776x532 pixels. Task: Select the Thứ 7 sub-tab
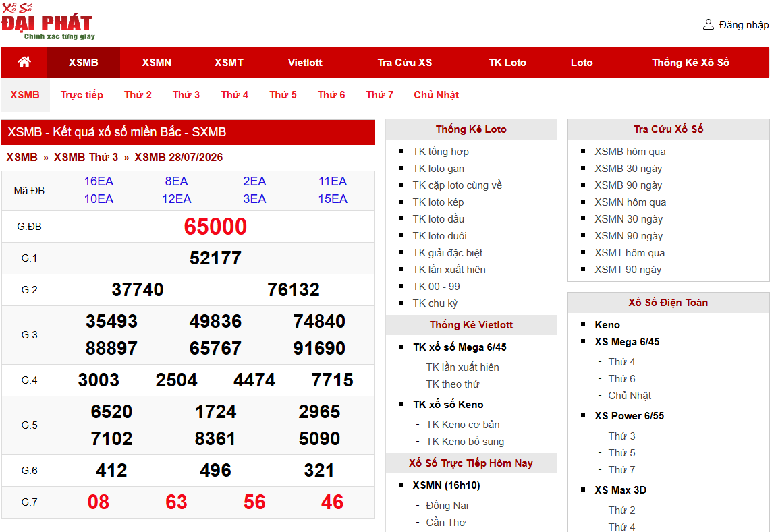pyautogui.click(x=380, y=95)
